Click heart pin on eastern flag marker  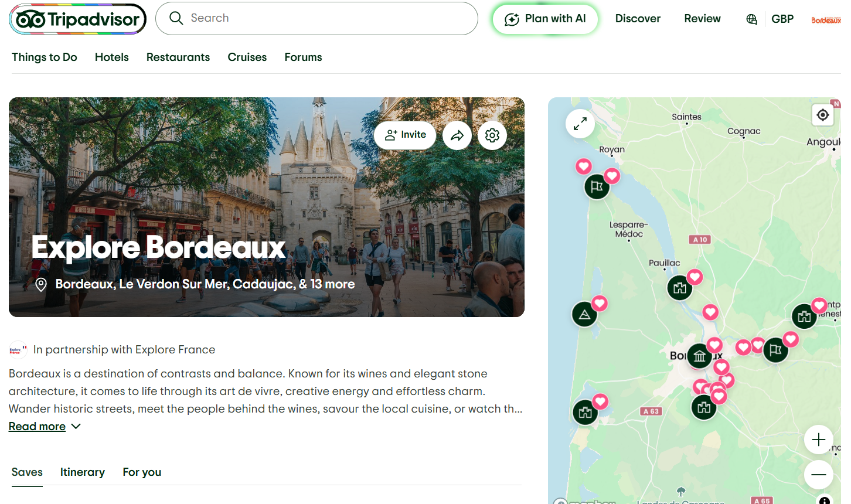791,339
